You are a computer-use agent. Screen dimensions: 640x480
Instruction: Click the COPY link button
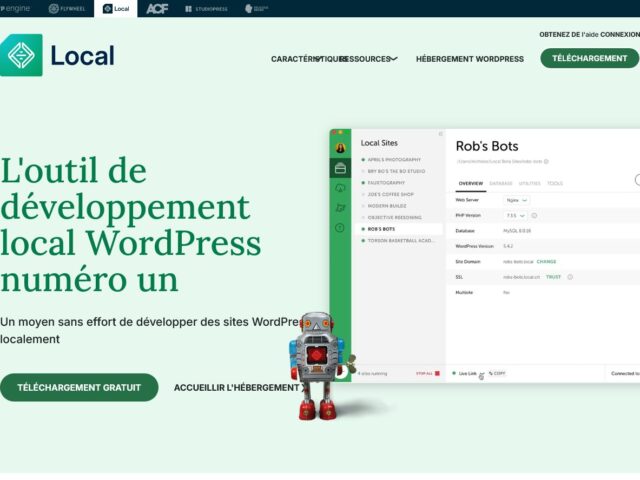tap(497, 373)
